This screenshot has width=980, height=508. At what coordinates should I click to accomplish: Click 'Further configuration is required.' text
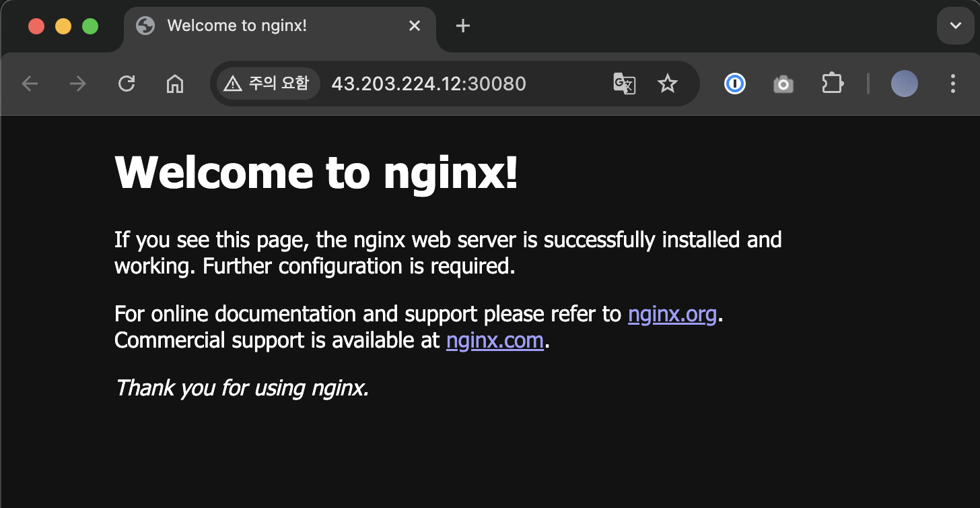pyautogui.click(x=359, y=267)
